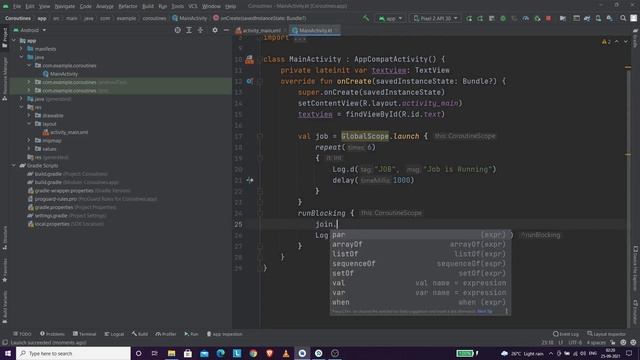This screenshot has height=360, width=640.
Task: Expand the java (generated) folder
Action: pyautogui.click(x=21, y=99)
